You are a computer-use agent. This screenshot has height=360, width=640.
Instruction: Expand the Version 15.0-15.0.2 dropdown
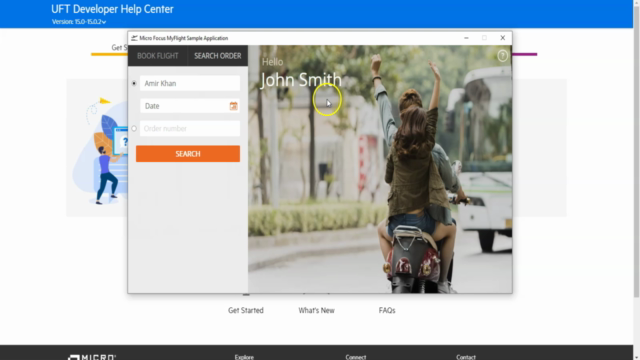pyautogui.click(x=79, y=22)
